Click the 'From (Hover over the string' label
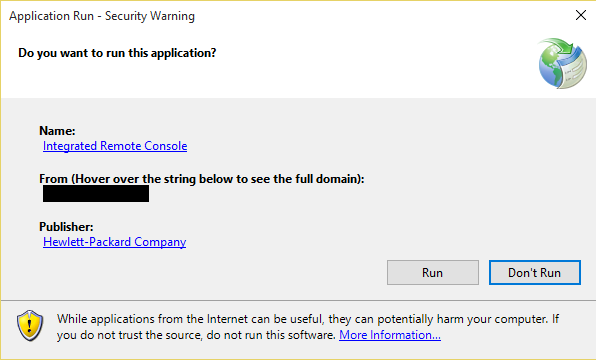596x360 pixels. pos(201,179)
